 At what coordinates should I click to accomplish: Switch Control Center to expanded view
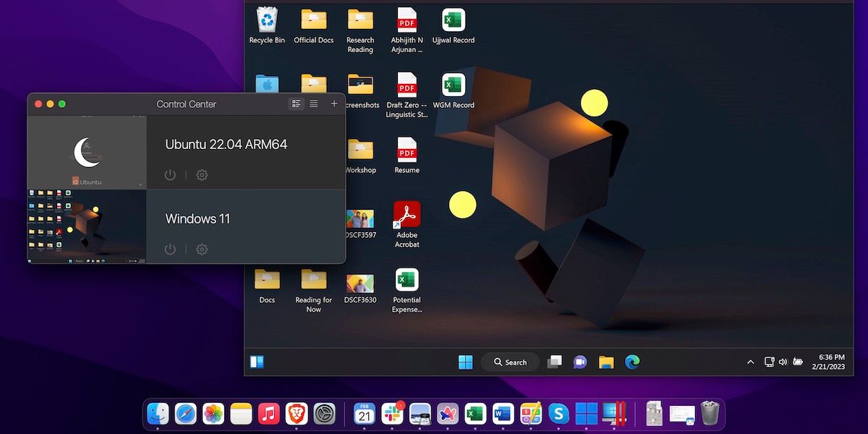296,104
